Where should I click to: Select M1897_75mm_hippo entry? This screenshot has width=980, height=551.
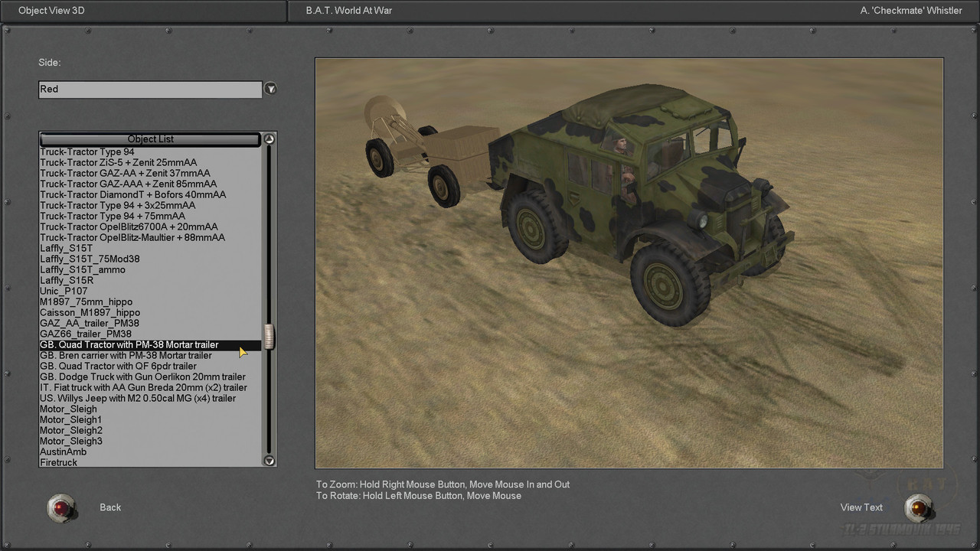pos(150,302)
